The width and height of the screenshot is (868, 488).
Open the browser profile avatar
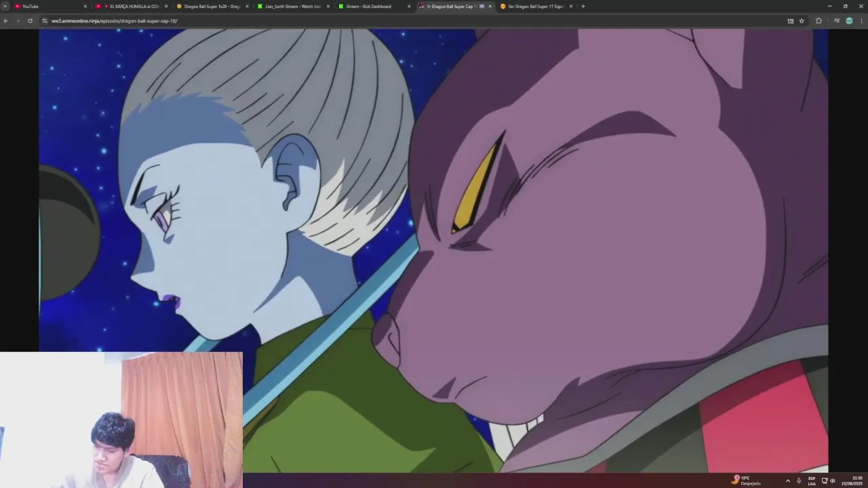tap(849, 21)
